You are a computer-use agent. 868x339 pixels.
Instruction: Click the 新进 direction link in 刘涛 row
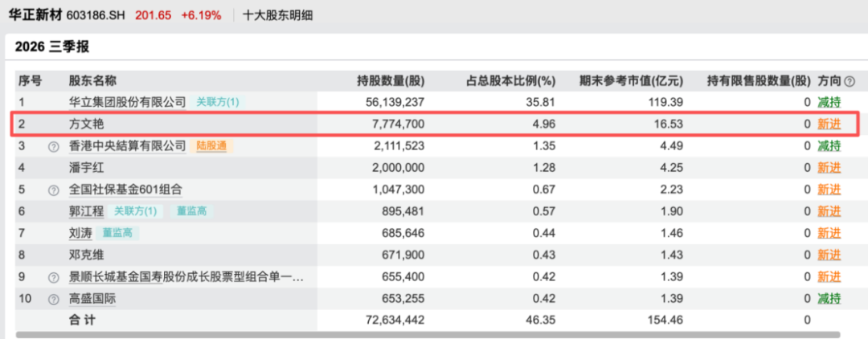click(829, 234)
